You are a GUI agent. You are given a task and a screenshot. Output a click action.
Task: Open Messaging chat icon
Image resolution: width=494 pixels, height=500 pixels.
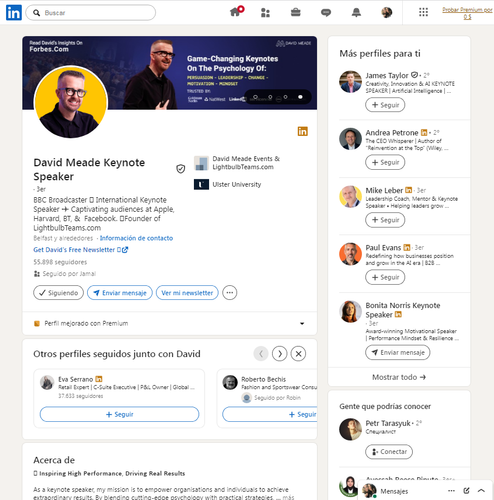326,13
